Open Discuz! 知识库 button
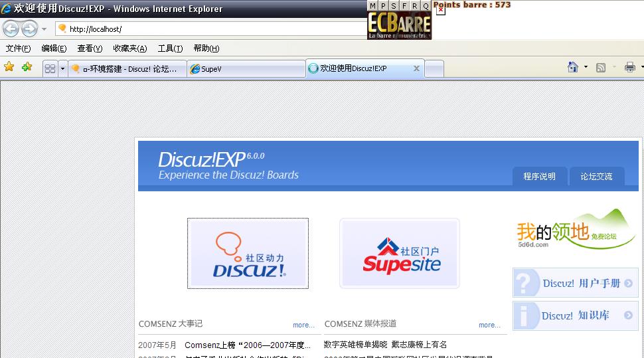This screenshot has height=358, width=644. (x=576, y=315)
